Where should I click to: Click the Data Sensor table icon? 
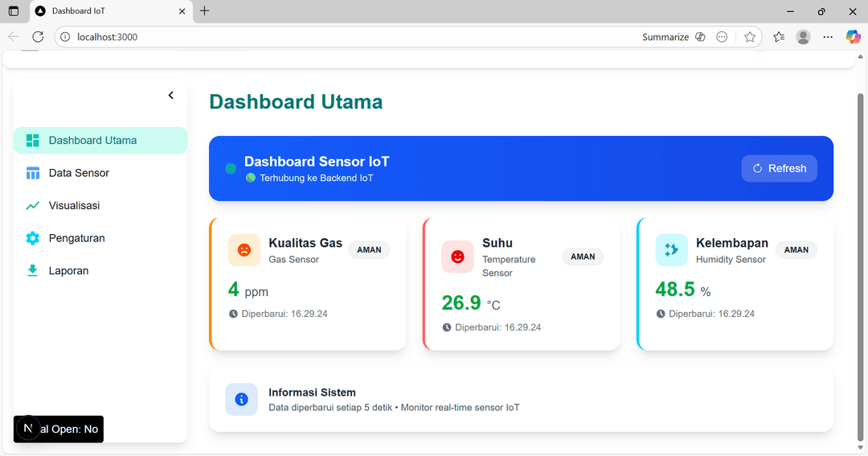point(33,173)
